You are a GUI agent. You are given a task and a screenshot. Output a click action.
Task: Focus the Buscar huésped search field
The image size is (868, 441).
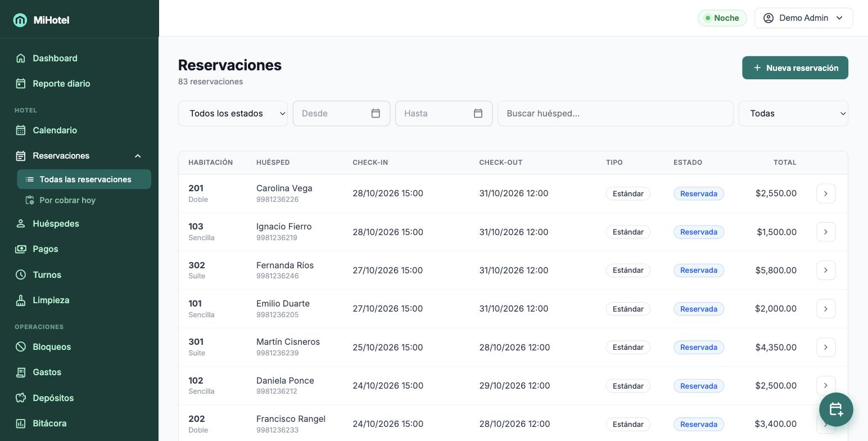(x=616, y=114)
